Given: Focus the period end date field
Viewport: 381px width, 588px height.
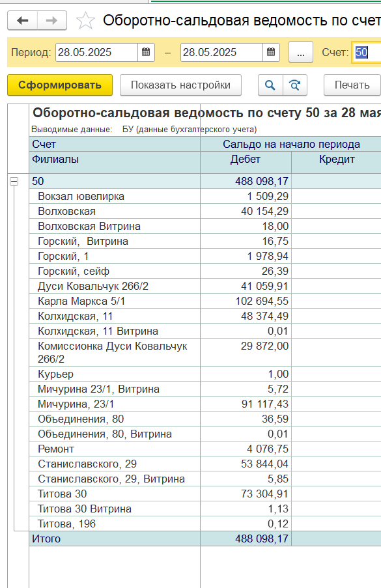Looking at the screenshot, I should (221, 52).
